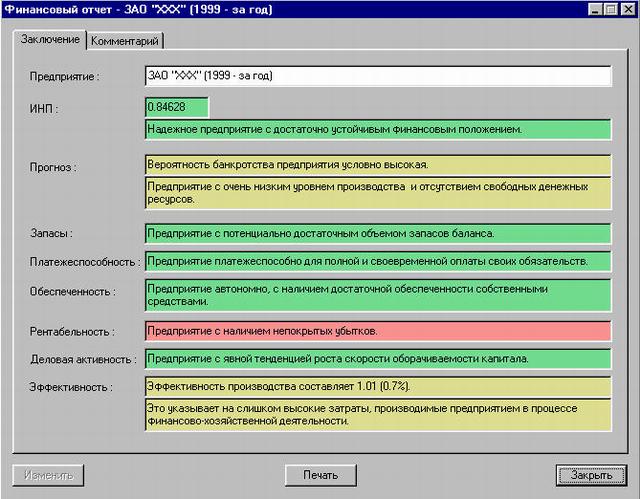The height and width of the screenshot is (499, 640).
Task: Click the grayed-out Изменить button
Action: tap(47, 475)
